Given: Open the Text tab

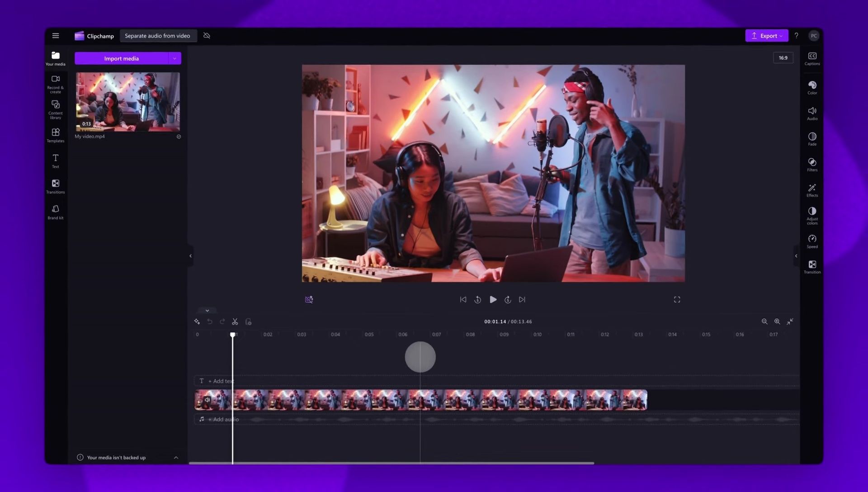Looking at the screenshot, I should pyautogui.click(x=56, y=161).
